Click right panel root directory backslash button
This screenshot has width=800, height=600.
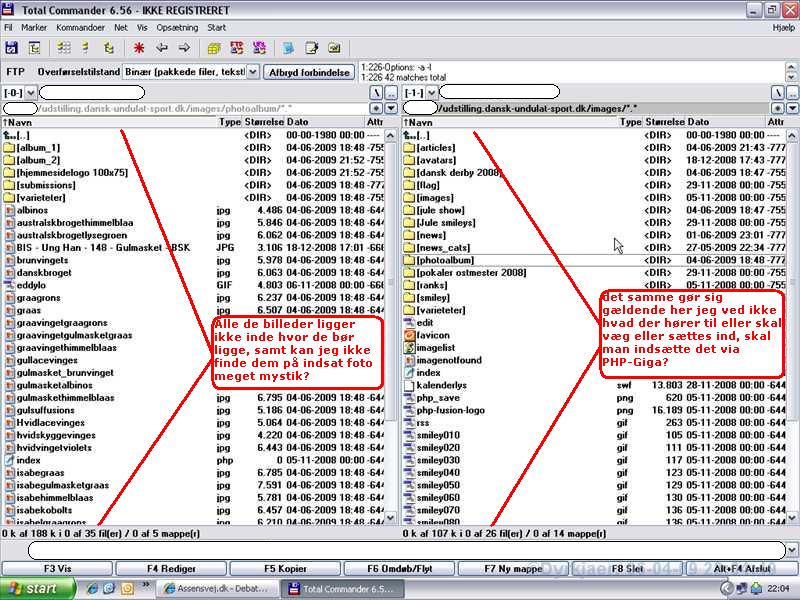777,93
